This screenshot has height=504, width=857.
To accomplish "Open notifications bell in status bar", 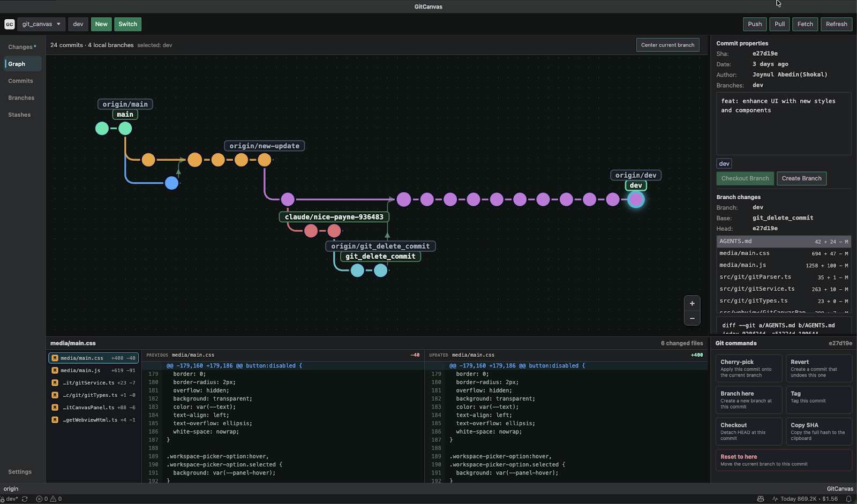I will pyautogui.click(x=848, y=499).
